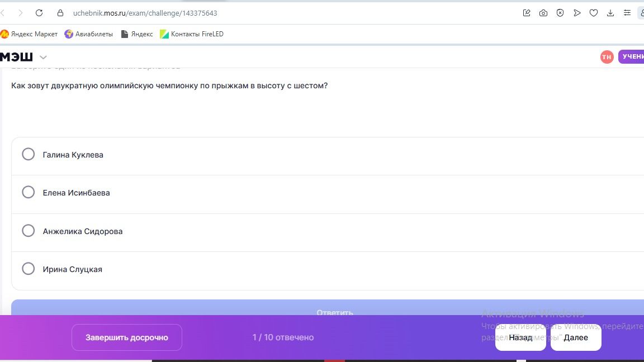This screenshot has height=362, width=644.
Task: Open the downloads arrow icon
Action: [610, 13]
